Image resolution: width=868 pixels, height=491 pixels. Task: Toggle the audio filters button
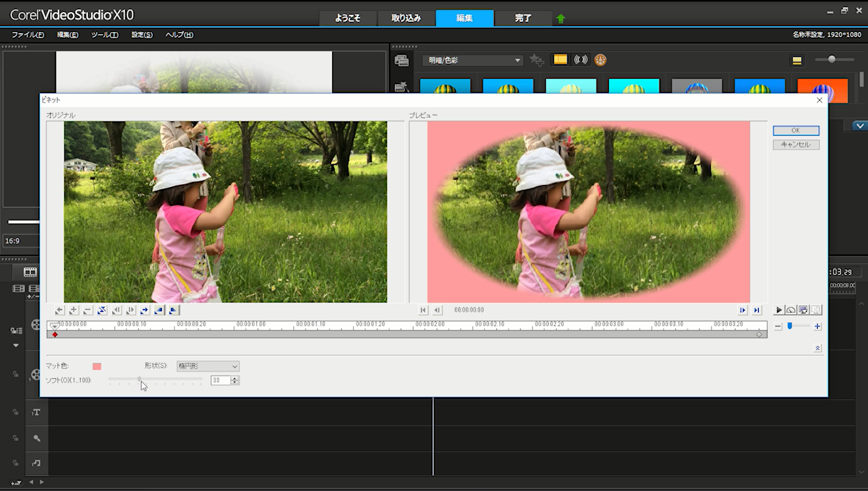point(580,60)
